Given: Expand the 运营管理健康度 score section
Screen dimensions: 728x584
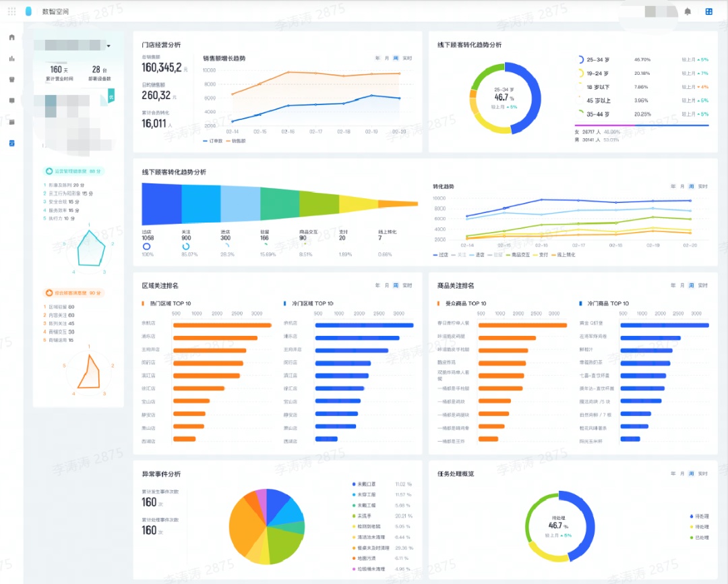Looking at the screenshot, I should point(73,171).
